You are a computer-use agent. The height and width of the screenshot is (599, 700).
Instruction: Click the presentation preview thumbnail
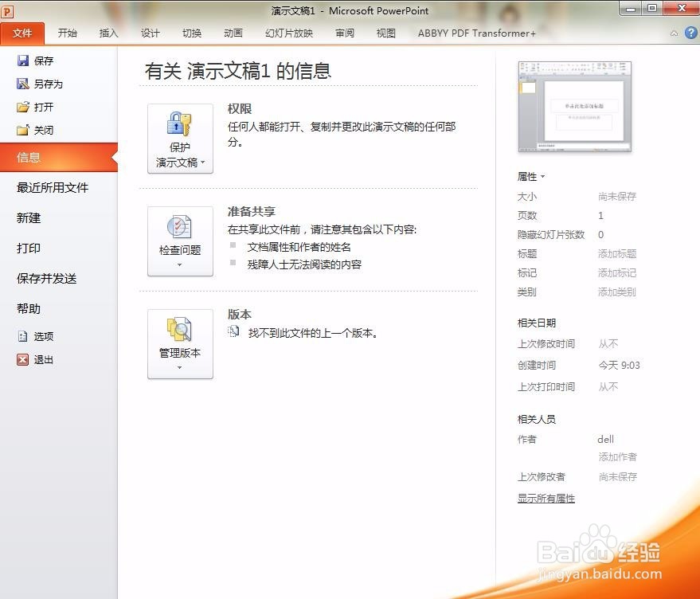574,108
